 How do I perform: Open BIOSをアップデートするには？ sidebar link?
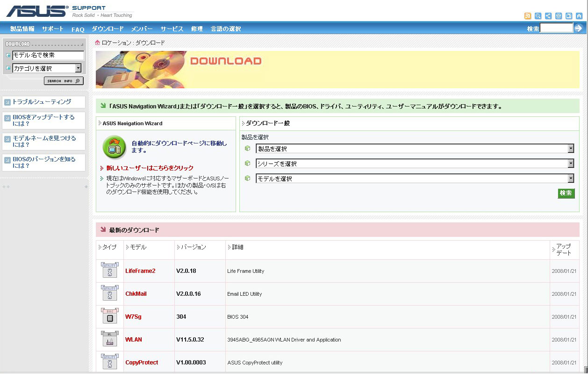(x=44, y=121)
